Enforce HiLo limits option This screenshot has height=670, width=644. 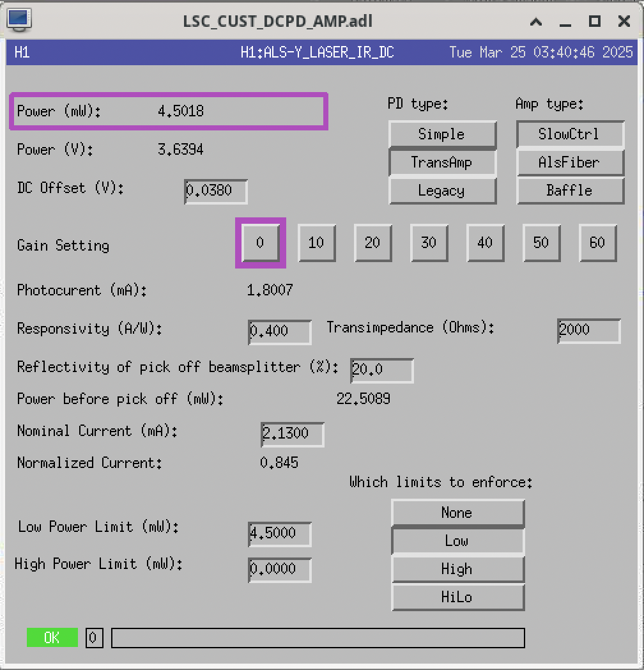pos(458,597)
